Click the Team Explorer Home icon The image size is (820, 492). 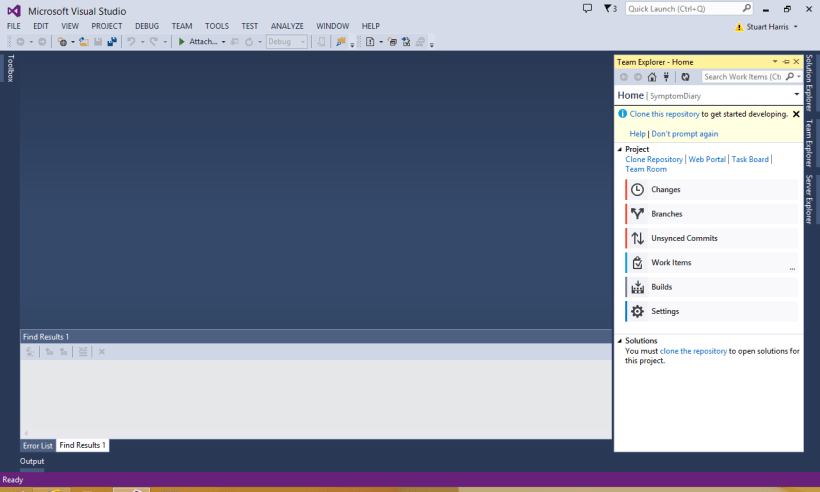point(652,77)
